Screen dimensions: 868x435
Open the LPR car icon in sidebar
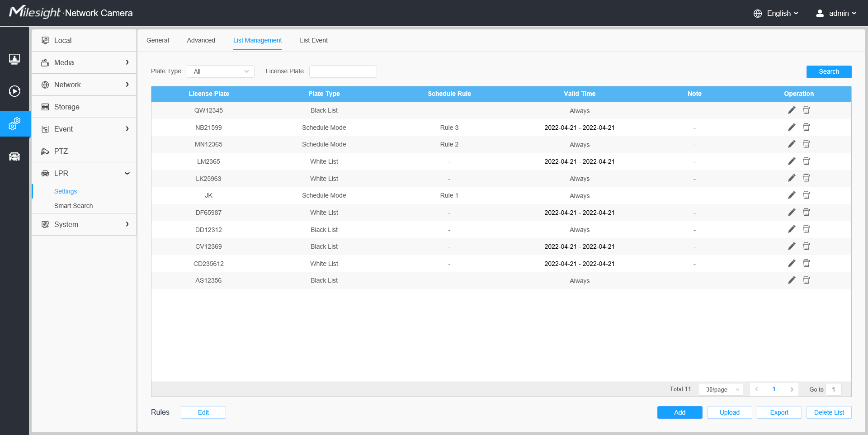14,156
